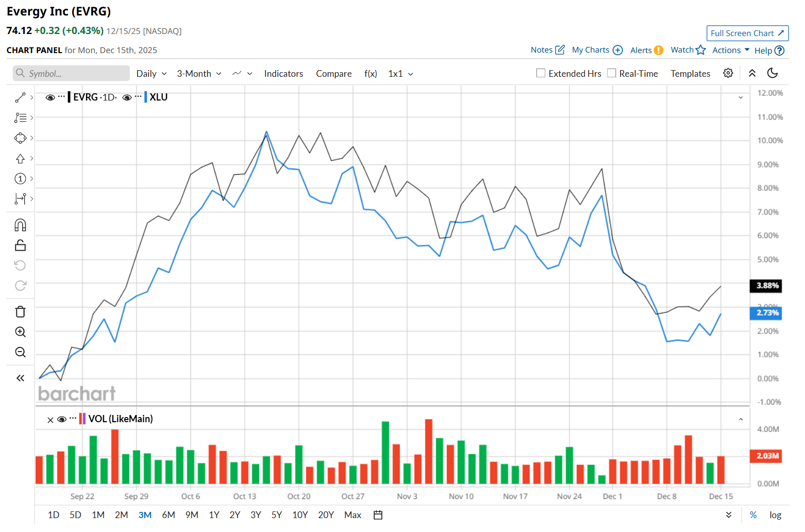This screenshot has width=805, height=532.
Task: Open the 1x1 grid layout dropdown
Action: 400,74
